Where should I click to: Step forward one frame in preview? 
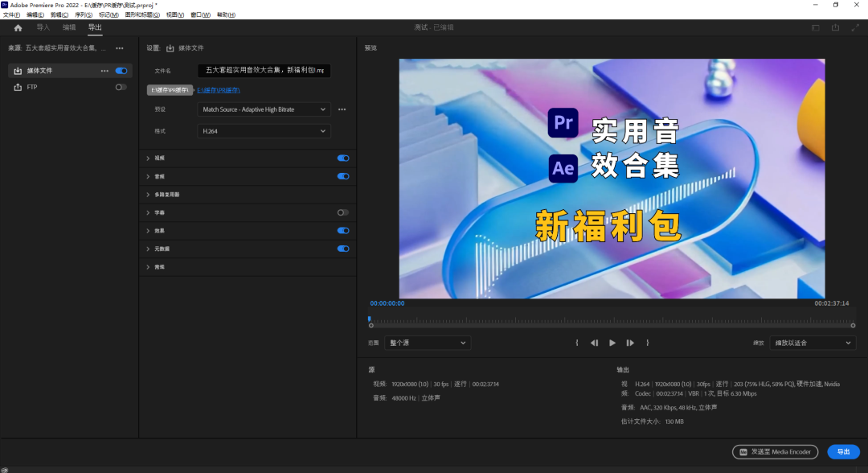click(x=630, y=343)
